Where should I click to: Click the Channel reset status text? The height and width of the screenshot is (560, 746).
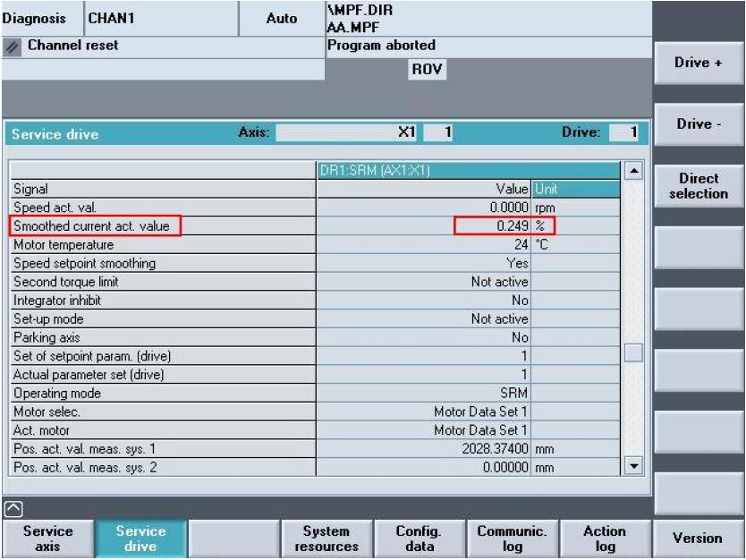pos(72,46)
